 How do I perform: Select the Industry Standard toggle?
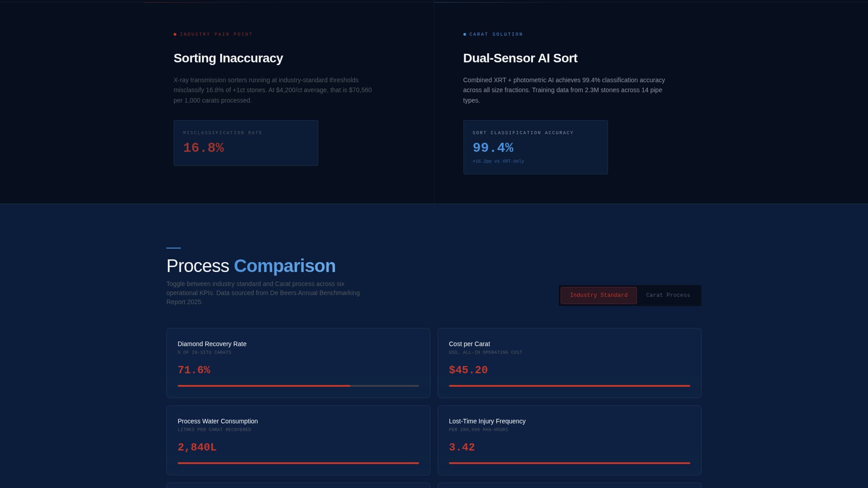click(x=599, y=295)
